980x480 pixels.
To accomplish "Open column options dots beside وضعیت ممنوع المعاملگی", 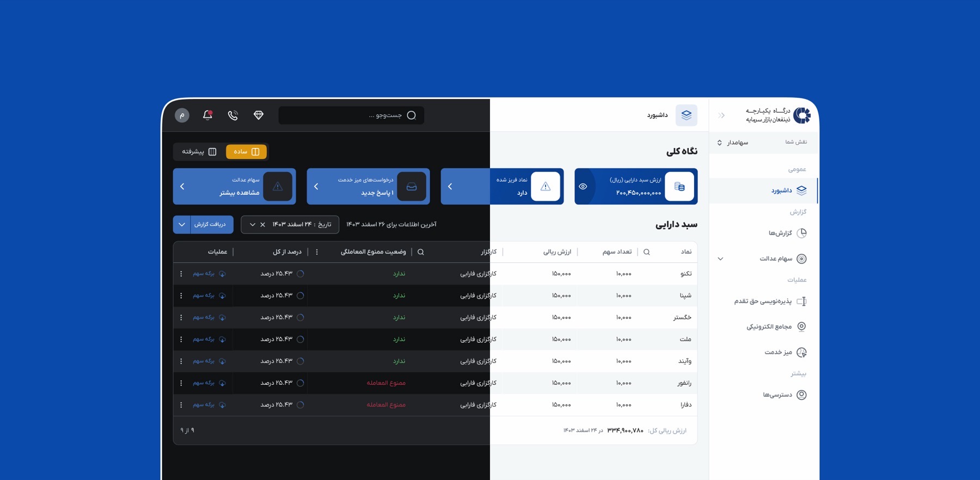I will [317, 252].
